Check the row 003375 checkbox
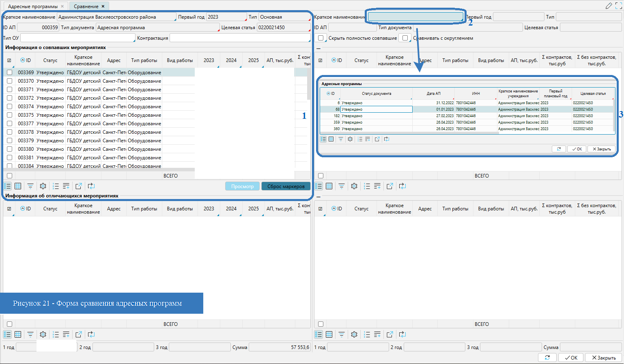This screenshot has width=624, height=364. point(9,115)
